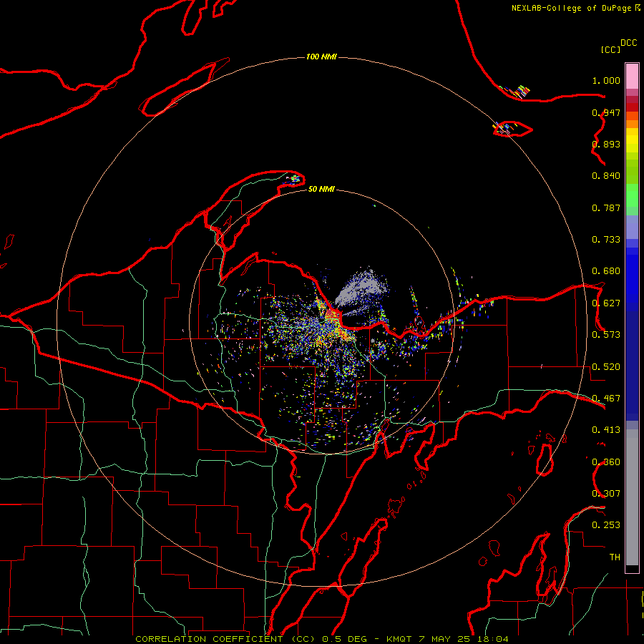
Task: Click the 0.253 scale value
Action: (606, 525)
